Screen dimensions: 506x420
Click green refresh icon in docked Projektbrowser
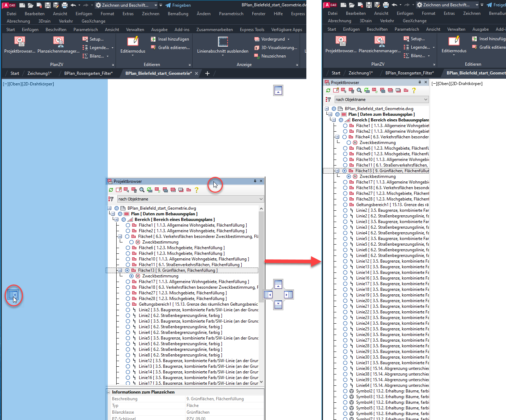pyautogui.click(x=328, y=90)
